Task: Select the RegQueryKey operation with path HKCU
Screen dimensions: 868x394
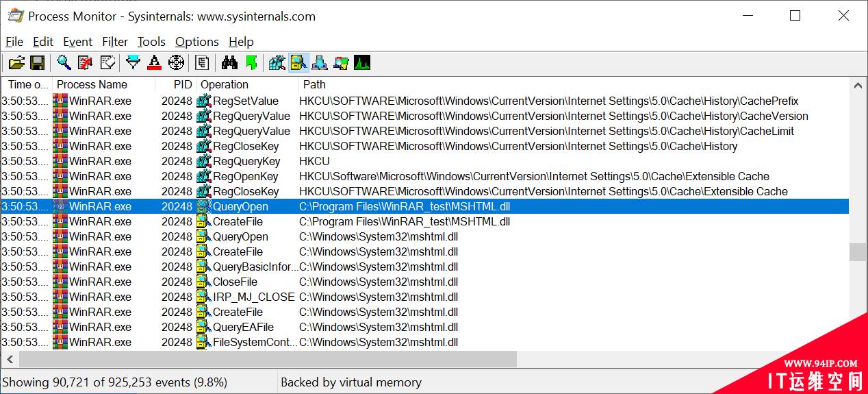Action: (424, 161)
